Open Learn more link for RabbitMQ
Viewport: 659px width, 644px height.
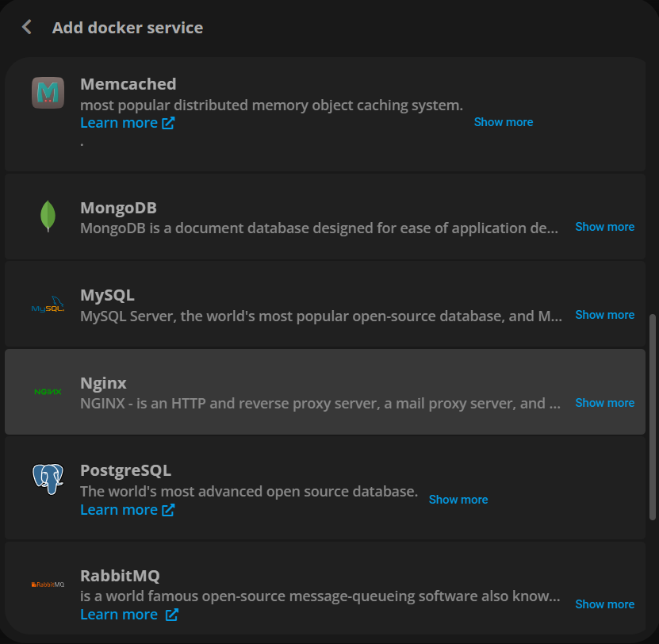tap(119, 615)
